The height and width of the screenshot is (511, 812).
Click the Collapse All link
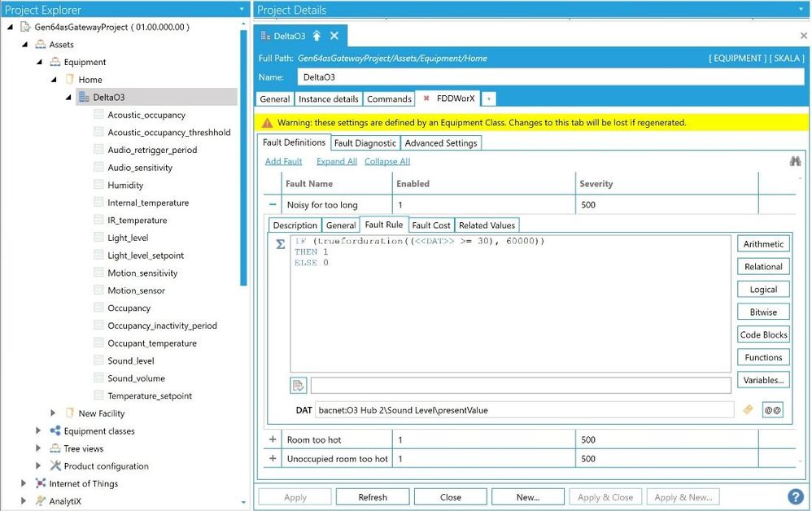pyautogui.click(x=386, y=161)
